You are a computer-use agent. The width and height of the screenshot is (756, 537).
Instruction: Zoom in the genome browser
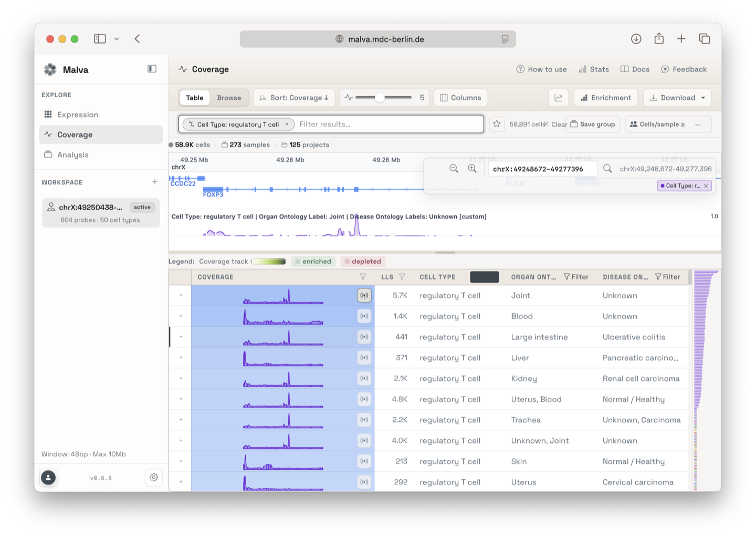point(472,168)
